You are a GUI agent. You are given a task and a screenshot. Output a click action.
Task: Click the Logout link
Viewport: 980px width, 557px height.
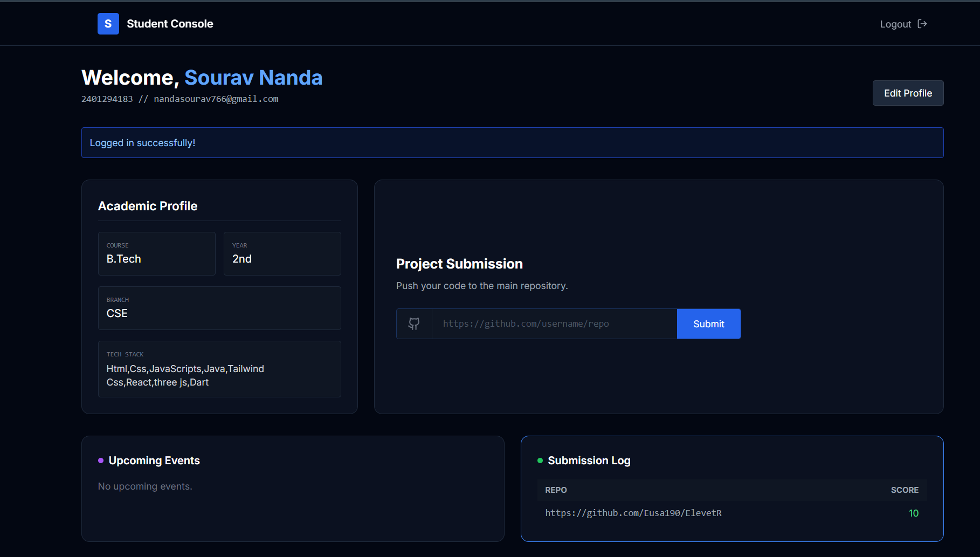tap(895, 24)
